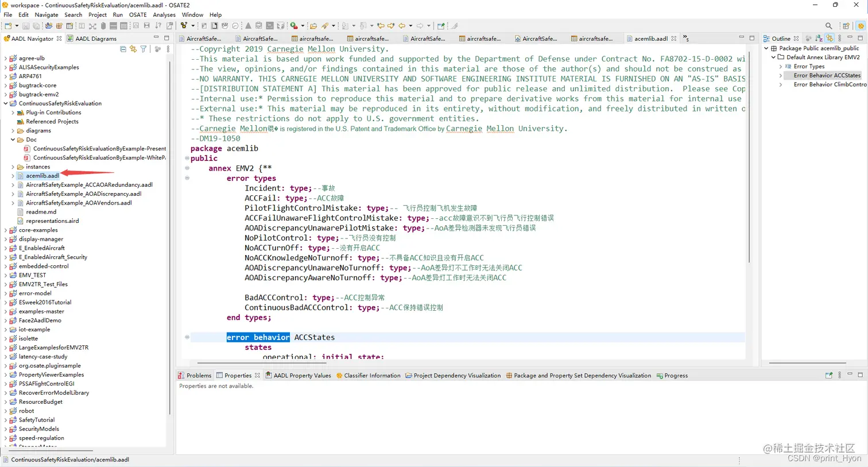Open the OSATE menu
868x467 pixels.
(138, 15)
